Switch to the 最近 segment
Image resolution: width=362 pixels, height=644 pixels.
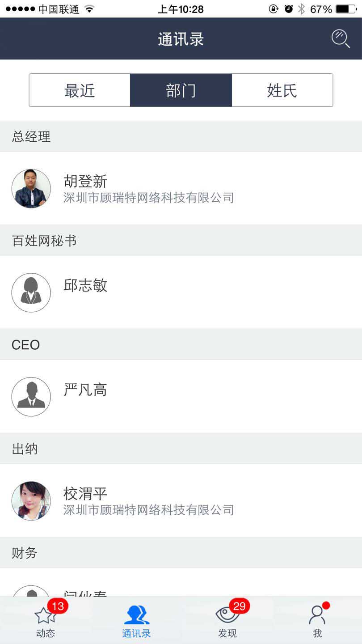(x=80, y=90)
